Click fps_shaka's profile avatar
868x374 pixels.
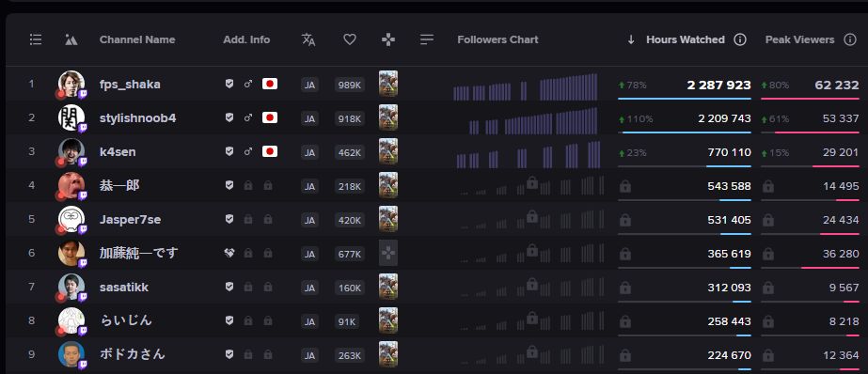71,84
